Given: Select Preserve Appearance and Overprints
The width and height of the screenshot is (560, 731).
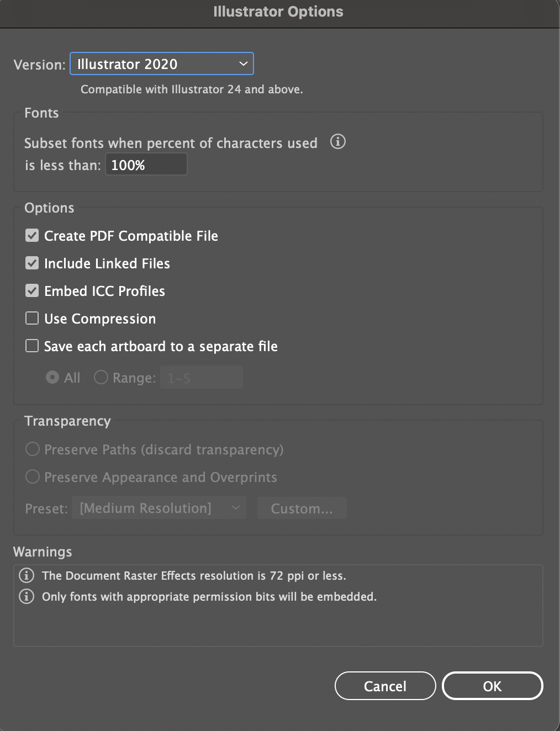Looking at the screenshot, I should [32, 476].
